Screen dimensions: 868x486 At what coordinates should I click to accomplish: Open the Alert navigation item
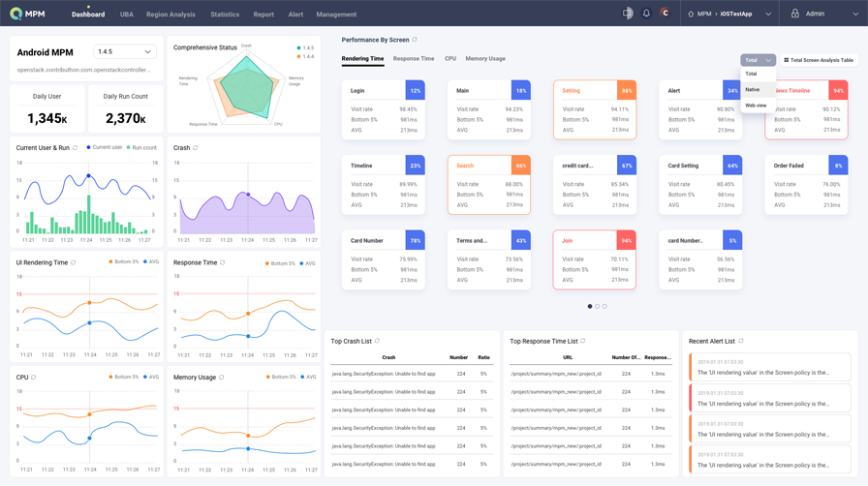295,15
